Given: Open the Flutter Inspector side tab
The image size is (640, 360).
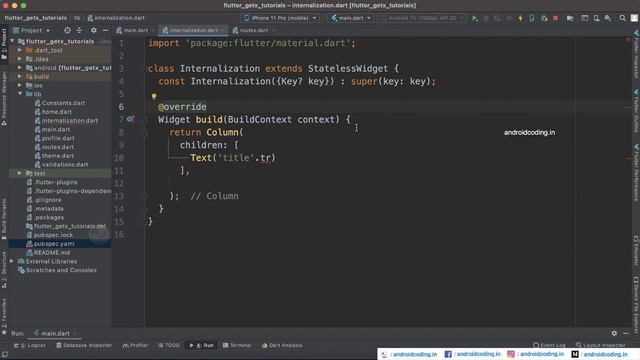Looking at the screenshot, I should tap(636, 54).
